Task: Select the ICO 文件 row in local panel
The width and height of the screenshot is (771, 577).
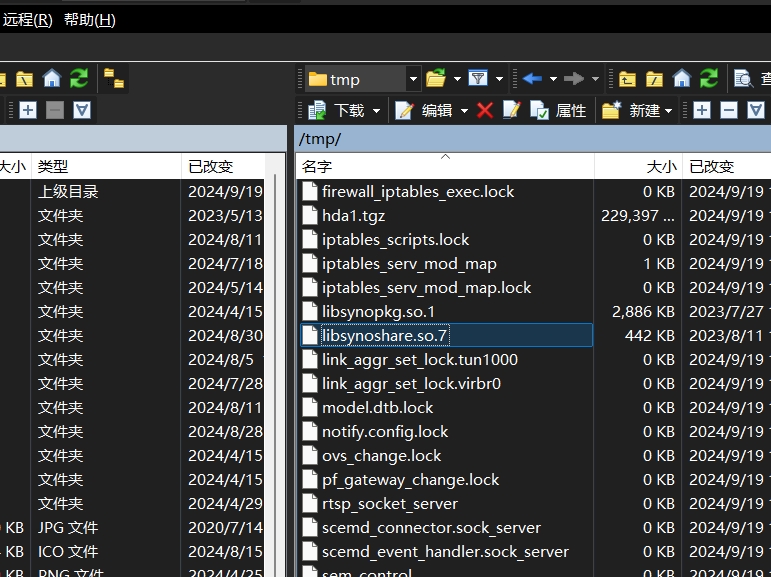Action: [x=133, y=552]
